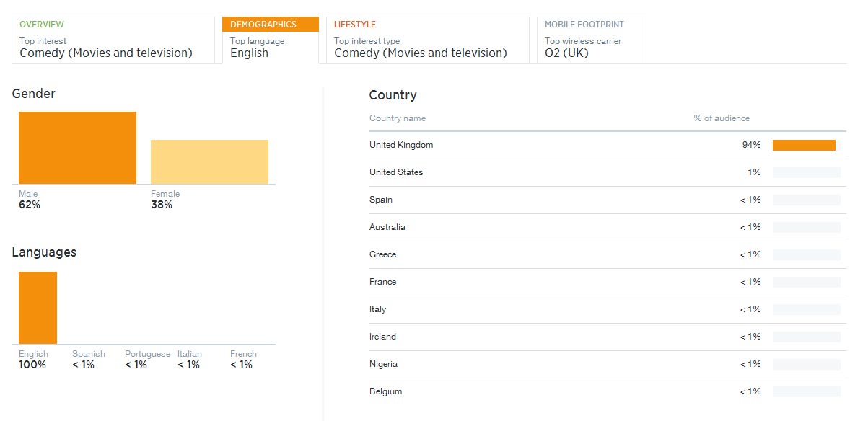Click the Female gender bar

209,161
